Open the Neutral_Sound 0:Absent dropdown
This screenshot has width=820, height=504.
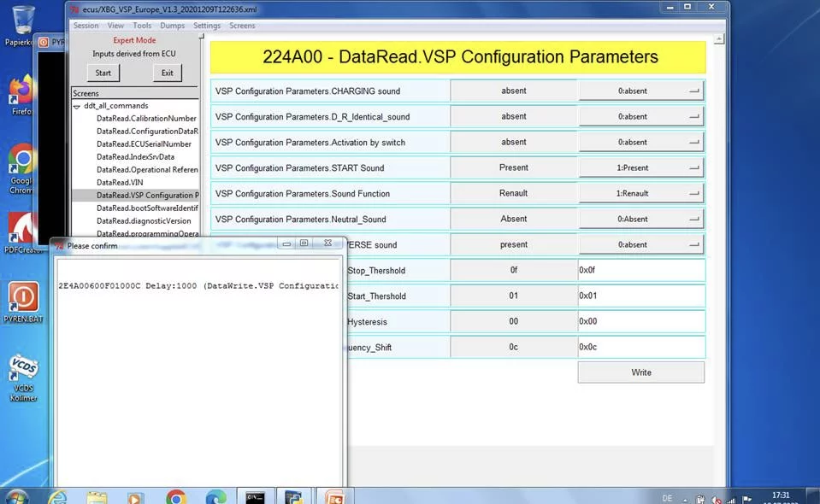(641, 219)
